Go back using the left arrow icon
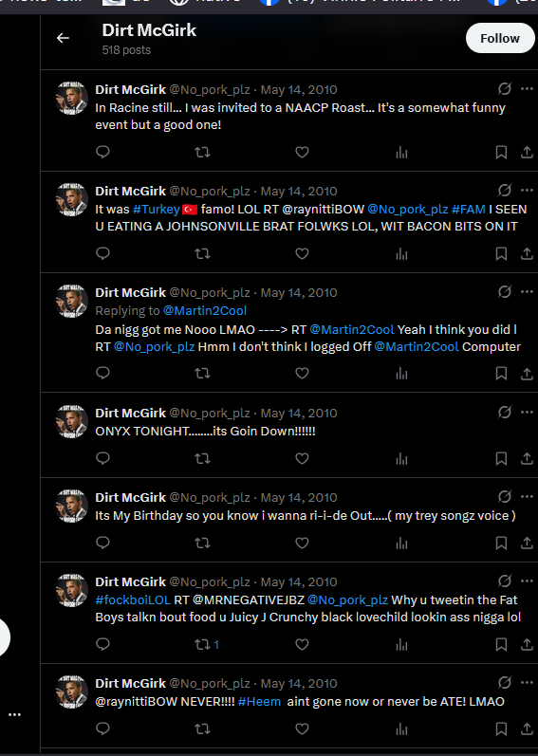Screen dimensions: 538x756 coord(63,38)
